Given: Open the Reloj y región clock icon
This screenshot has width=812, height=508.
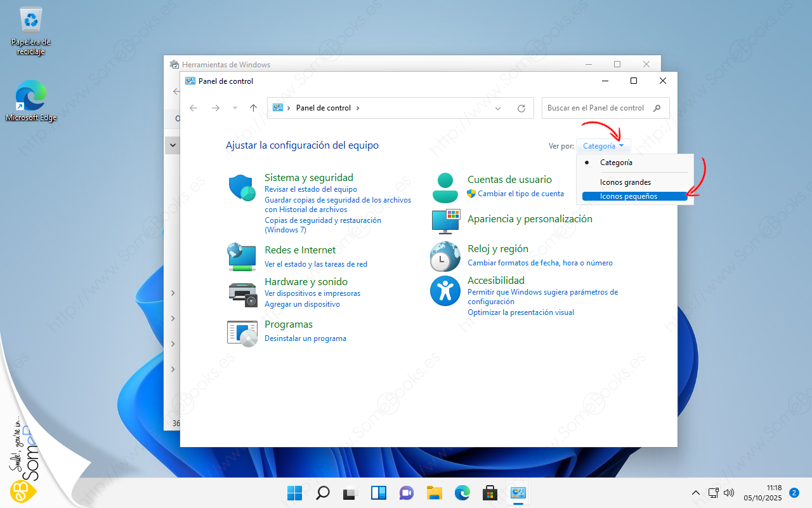Looking at the screenshot, I should [x=445, y=257].
